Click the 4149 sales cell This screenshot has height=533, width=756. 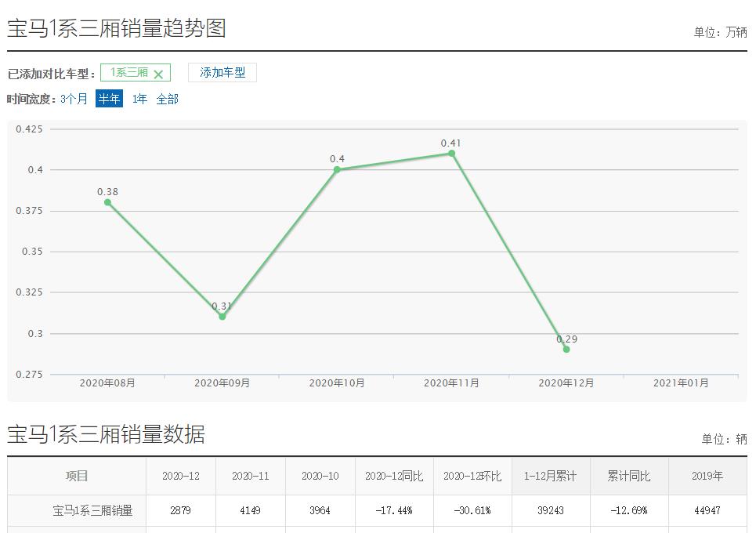point(251,510)
